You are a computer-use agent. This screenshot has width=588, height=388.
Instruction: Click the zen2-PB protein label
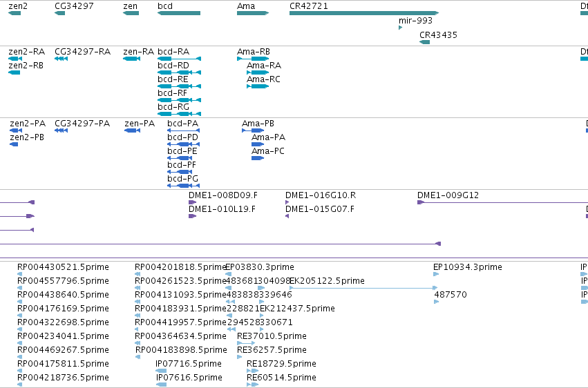tap(27, 137)
